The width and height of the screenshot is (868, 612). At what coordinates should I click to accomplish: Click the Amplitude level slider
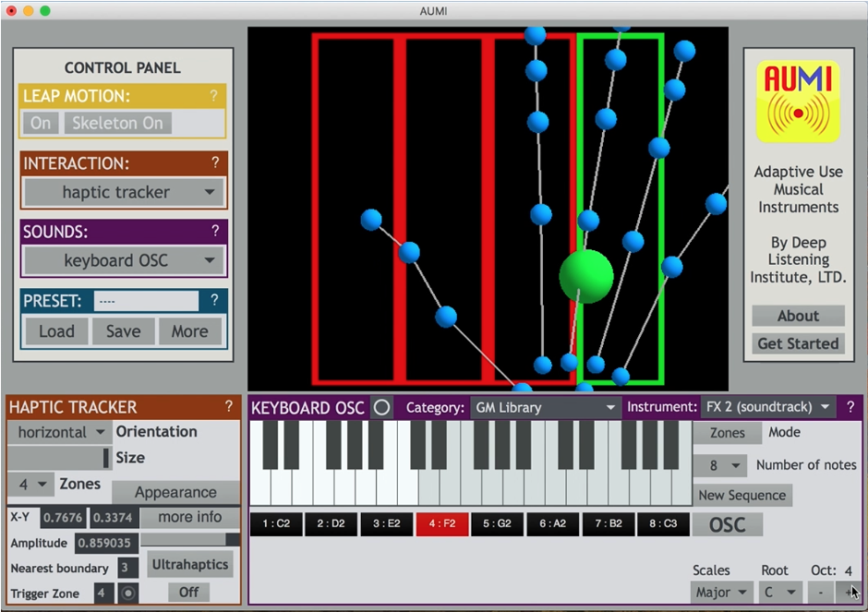point(190,539)
